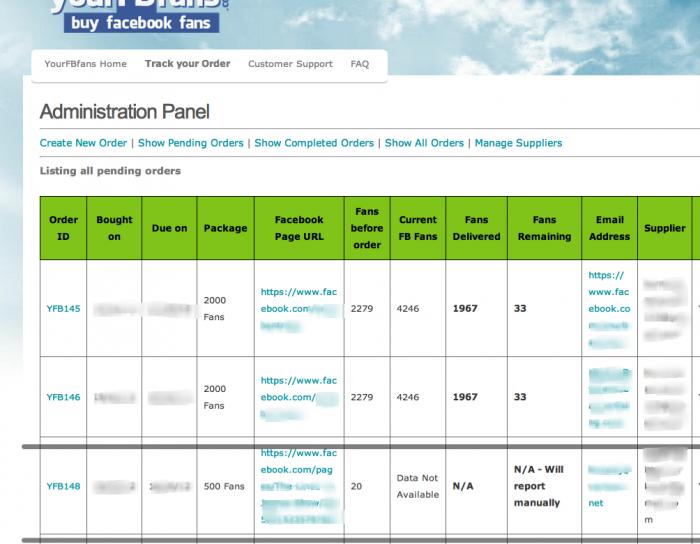This screenshot has height=544, width=700.
Task: Open Facebook page URL for YFB146
Action: (299, 397)
